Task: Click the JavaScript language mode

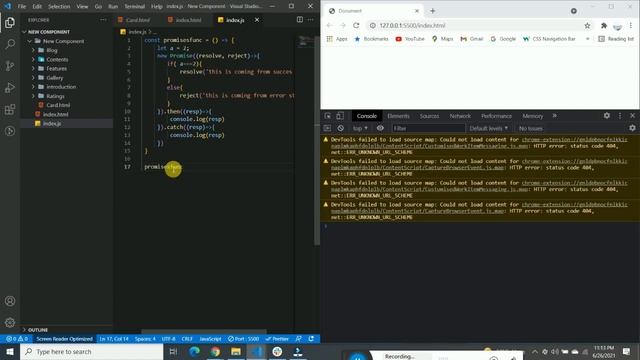Action: click(x=210, y=339)
